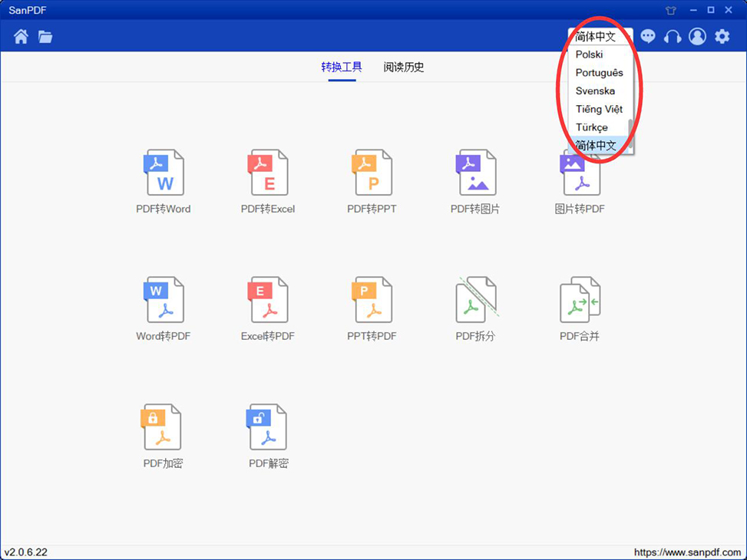Click the language combo box showing 简体中文
747x560 pixels.
(x=600, y=37)
